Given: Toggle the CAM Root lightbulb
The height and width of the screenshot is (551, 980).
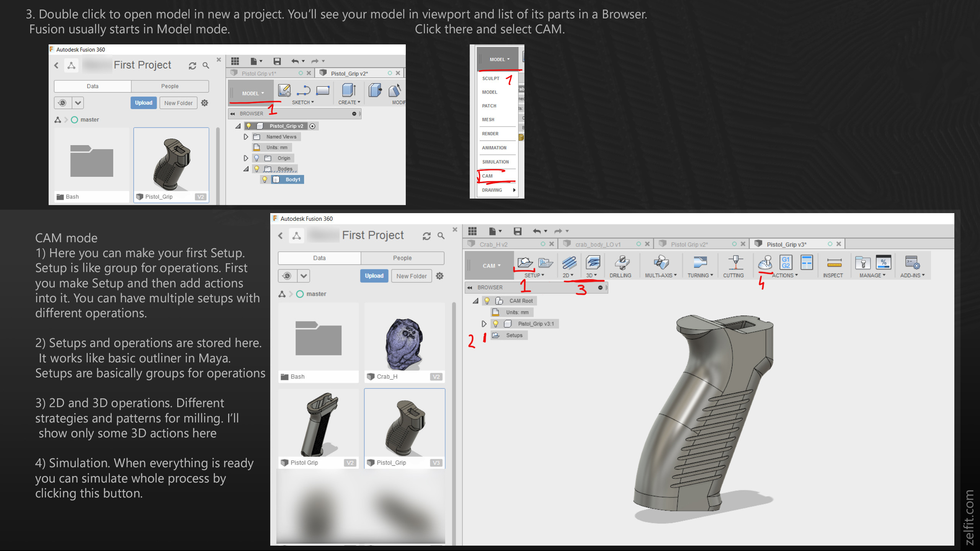Looking at the screenshot, I should [x=487, y=301].
